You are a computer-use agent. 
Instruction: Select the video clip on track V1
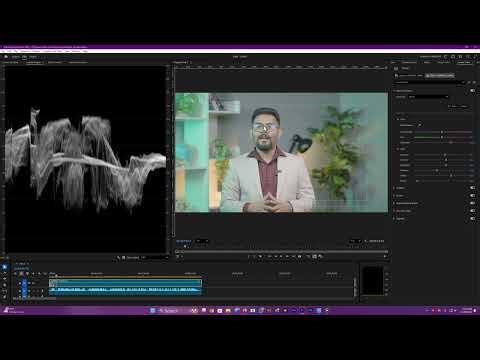(x=125, y=283)
